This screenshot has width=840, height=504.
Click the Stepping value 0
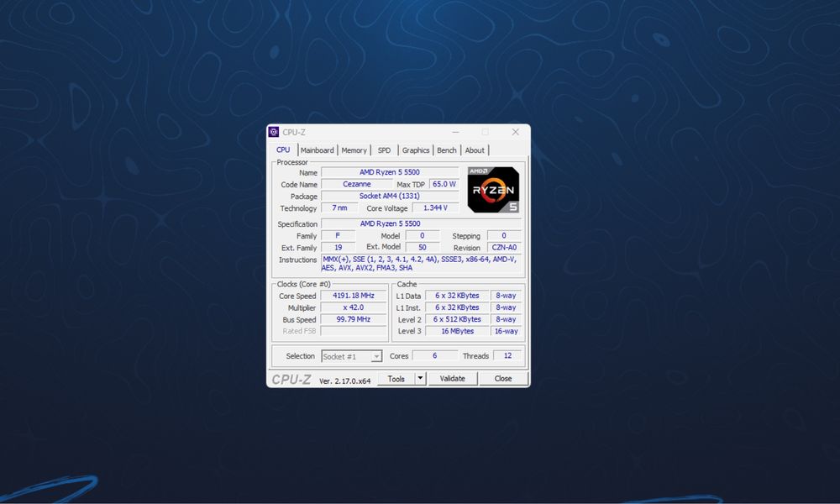click(x=504, y=236)
